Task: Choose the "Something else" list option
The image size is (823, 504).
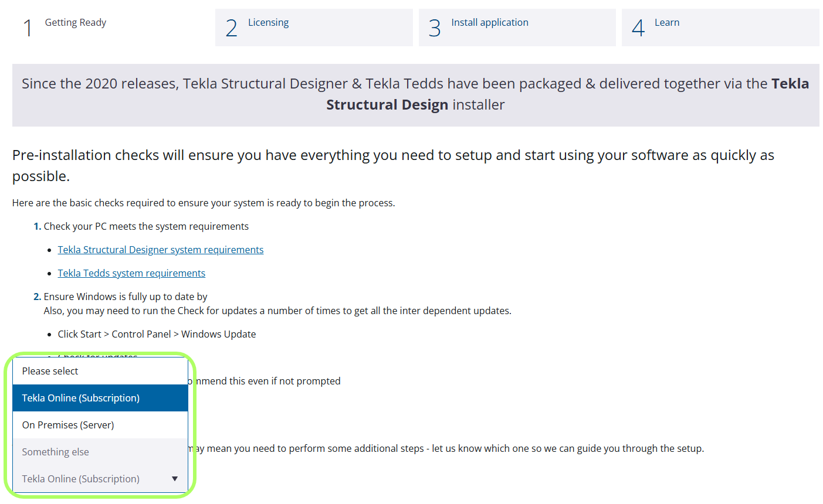Action: coord(100,452)
